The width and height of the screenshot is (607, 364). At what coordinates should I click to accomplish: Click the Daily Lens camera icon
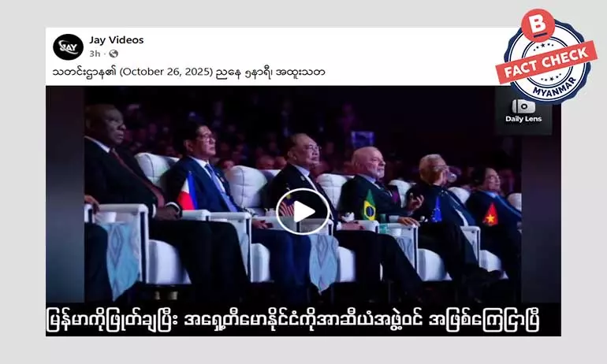pyautogui.click(x=523, y=106)
